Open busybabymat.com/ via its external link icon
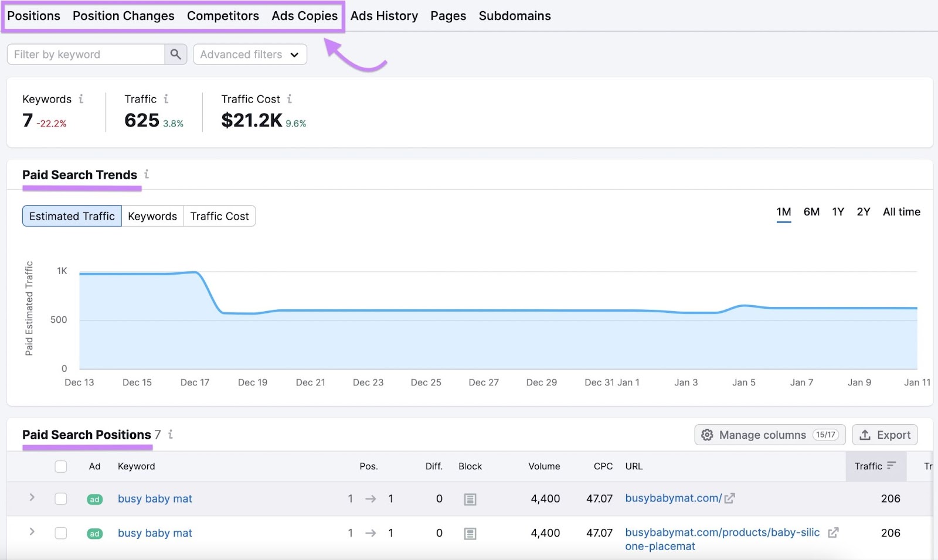This screenshot has width=938, height=560. [x=730, y=497]
